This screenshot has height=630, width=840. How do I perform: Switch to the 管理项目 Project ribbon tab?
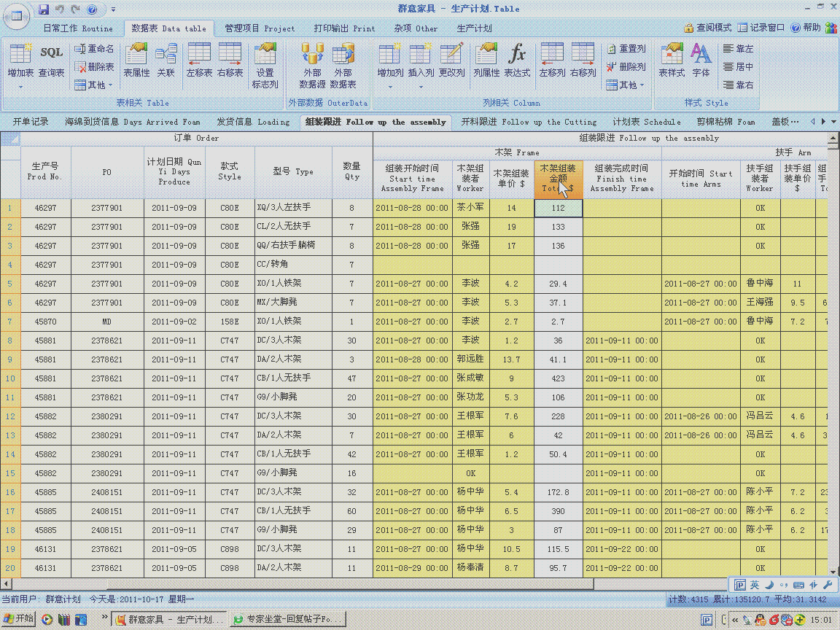[x=260, y=28]
